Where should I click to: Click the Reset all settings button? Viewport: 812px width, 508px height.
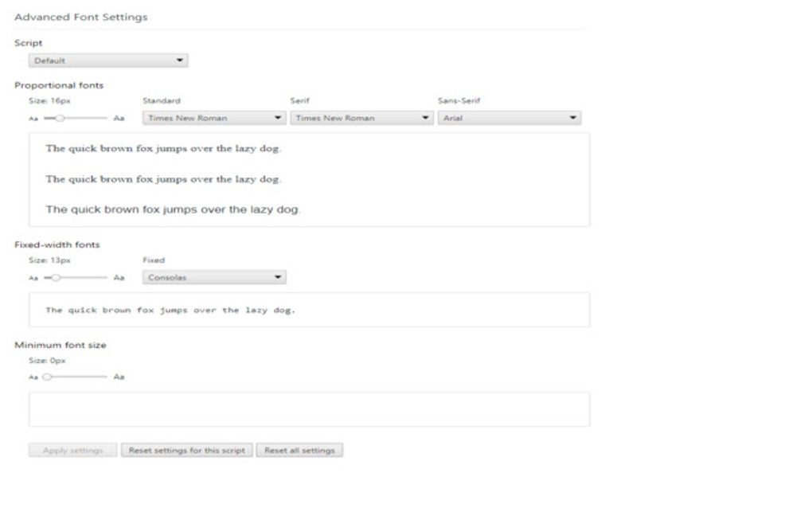pos(299,450)
